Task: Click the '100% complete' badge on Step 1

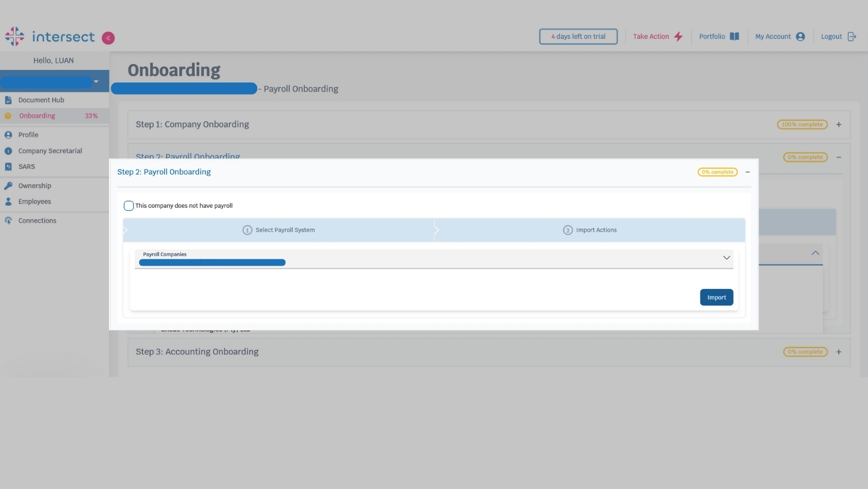Action: pos(802,124)
